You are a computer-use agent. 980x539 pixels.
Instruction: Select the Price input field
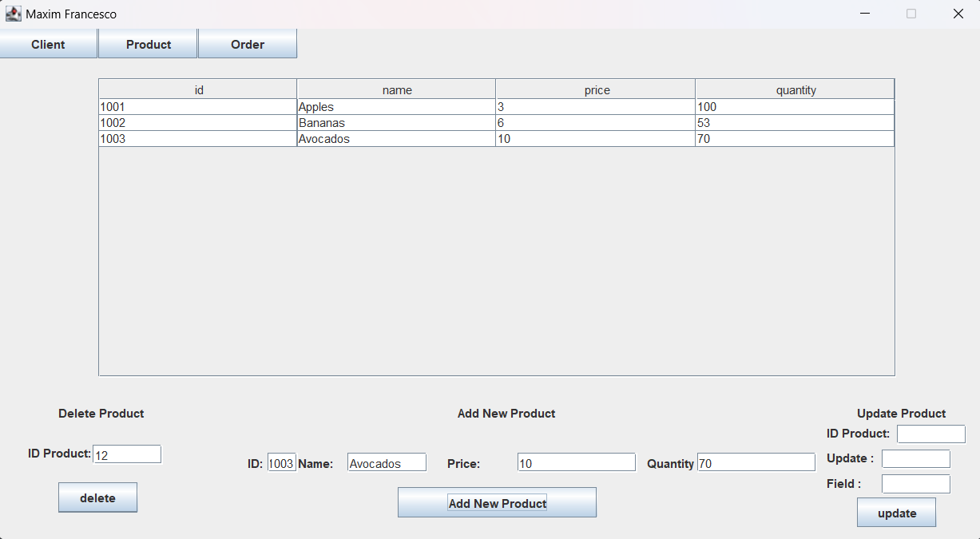click(x=576, y=463)
